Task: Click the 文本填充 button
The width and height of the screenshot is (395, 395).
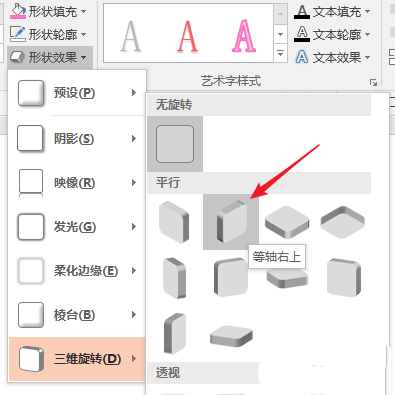Action: click(x=332, y=12)
